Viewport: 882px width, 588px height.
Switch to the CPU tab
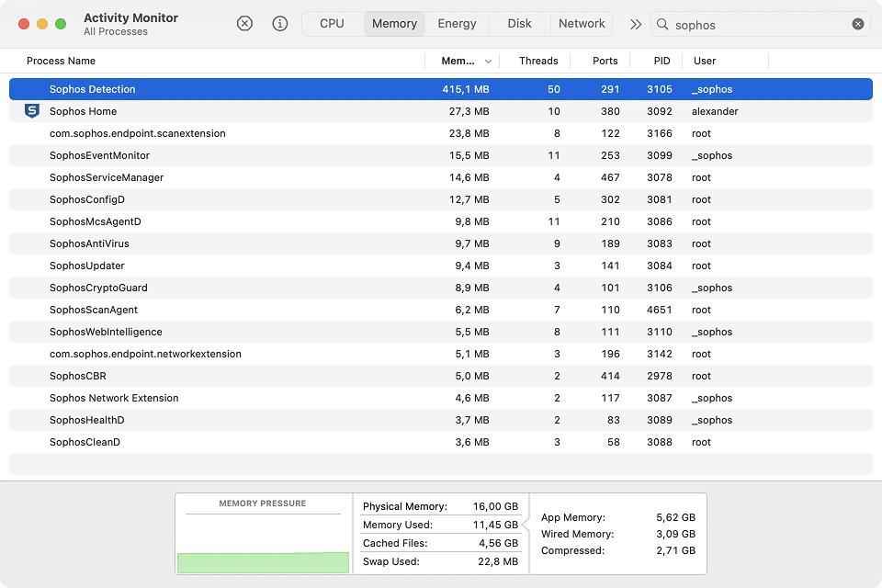click(x=332, y=24)
